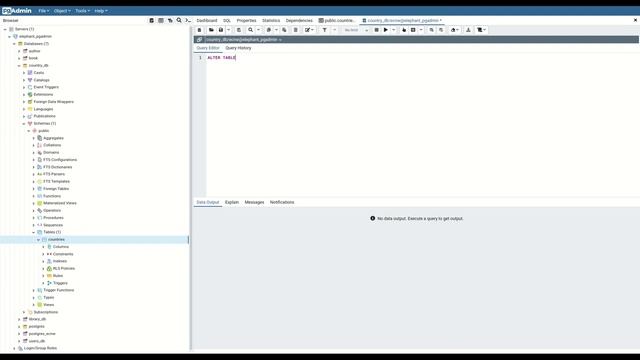Click the Stop query square icon
The height and width of the screenshot is (360, 640).
pos(376,30)
